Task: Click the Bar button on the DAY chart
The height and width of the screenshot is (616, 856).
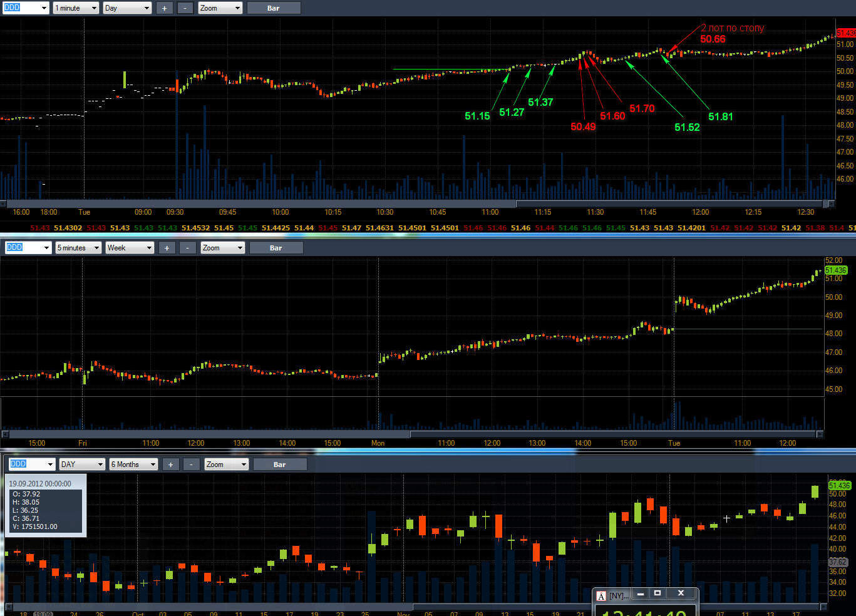Action: 280,465
